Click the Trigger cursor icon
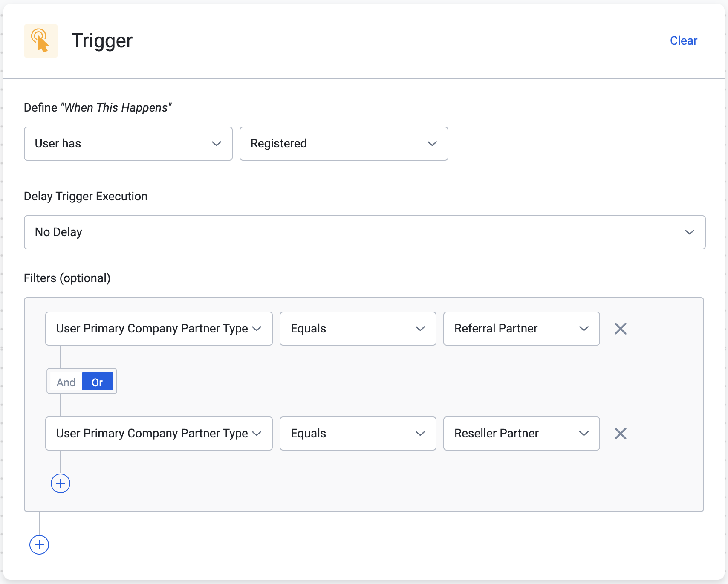The width and height of the screenshot is (728, 584). pos(41,41)
